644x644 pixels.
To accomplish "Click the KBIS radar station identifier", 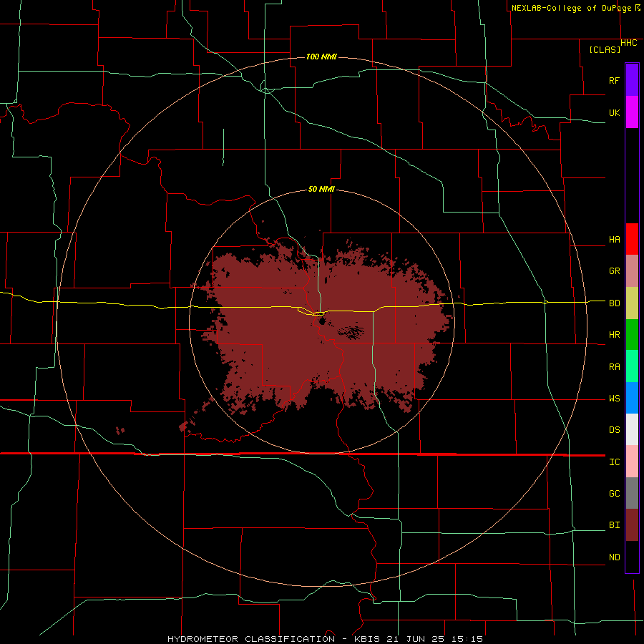I will [368, 639].
